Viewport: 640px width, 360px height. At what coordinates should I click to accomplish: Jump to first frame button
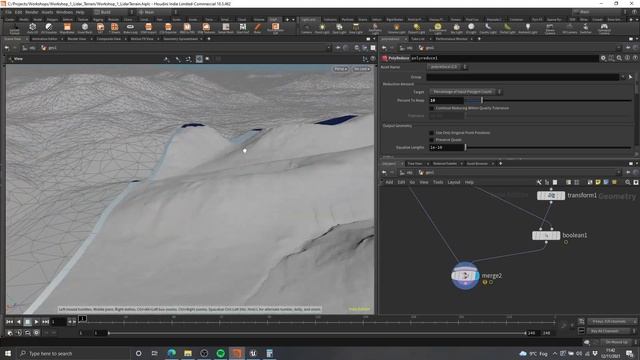pos(9,322)
